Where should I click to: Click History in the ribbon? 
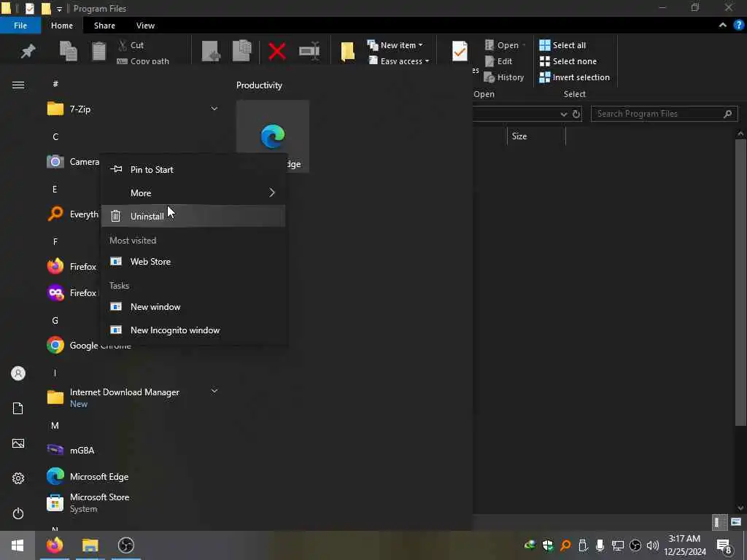[x=504, y=77]
